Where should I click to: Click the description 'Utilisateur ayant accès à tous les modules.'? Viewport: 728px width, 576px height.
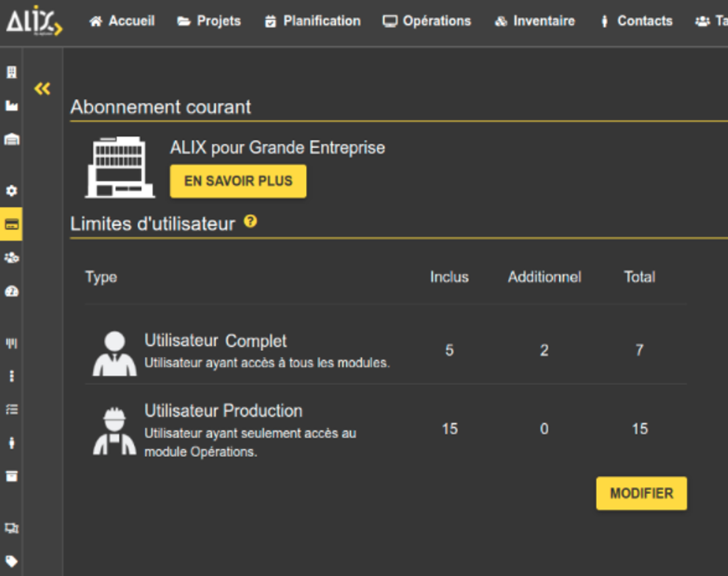(267, 362)
